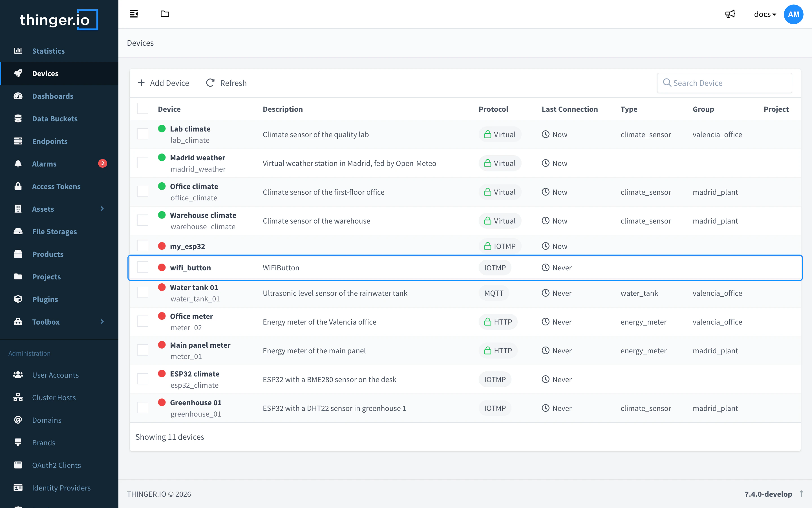
Task: Click the water_tank type cell
Action: click(639, 293)
